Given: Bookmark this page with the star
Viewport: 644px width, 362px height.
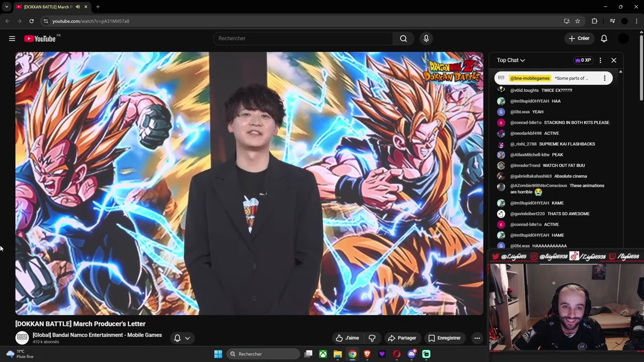Looking at the screenshot, I should [x=578, y=21].
